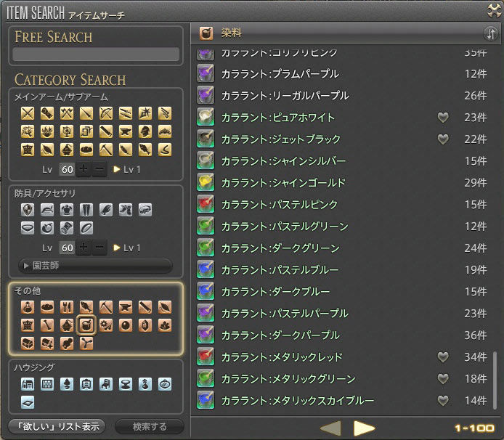Choose the helmet armorer tools icon in メインアーム

(x=145, y=131)
